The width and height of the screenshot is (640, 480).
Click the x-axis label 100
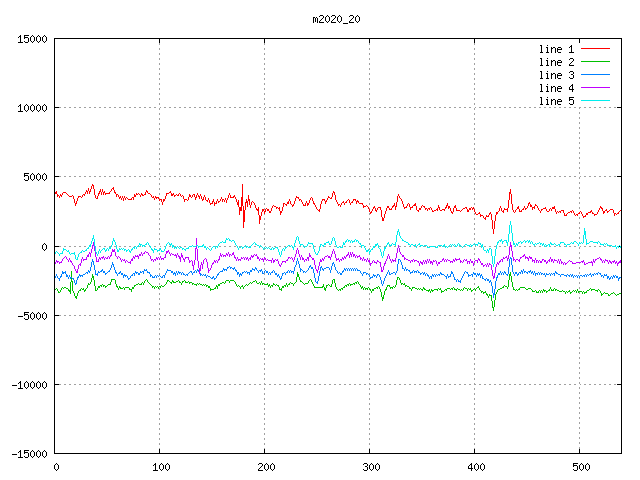tap(161, 467)
